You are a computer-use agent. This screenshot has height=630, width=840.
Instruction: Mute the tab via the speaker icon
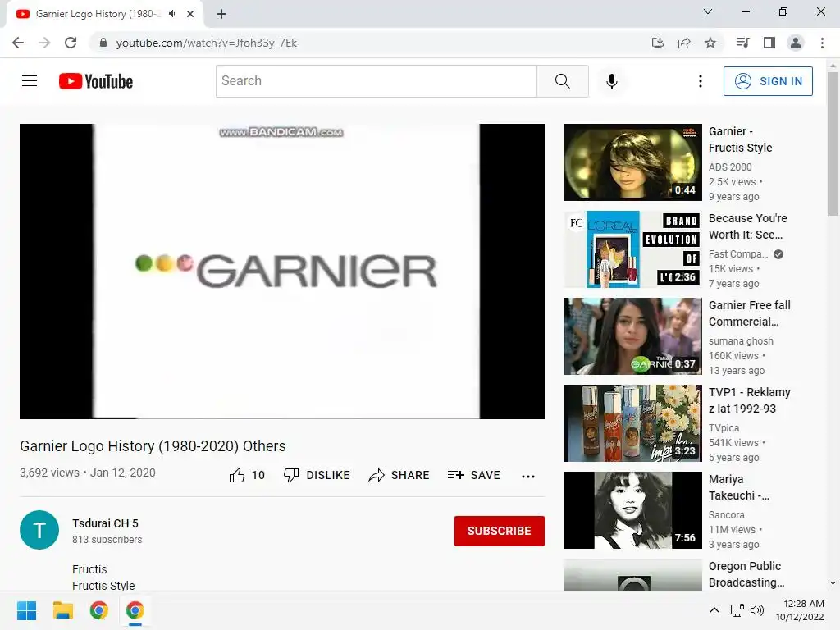coord(172,14)
